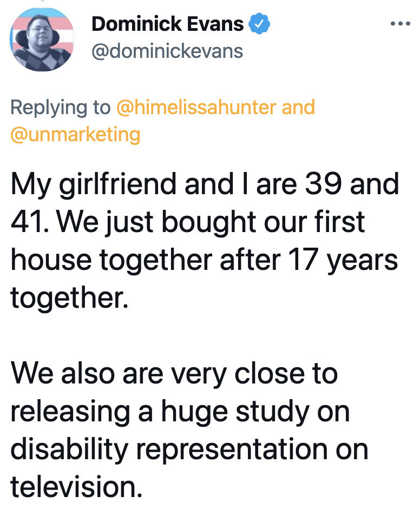The width and height of the screenshot is (420, 516).
Task: Open the @himelissahunter mention link
Action: click(x=196, y=107)
